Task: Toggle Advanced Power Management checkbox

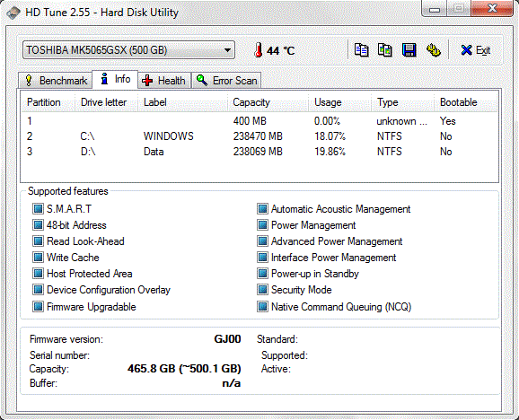Action: point(262,241)
